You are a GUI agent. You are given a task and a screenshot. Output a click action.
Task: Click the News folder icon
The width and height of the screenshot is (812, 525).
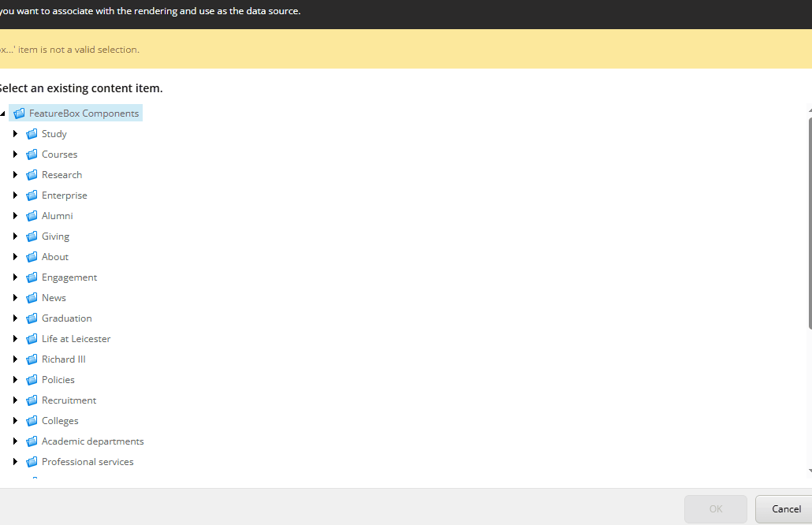coord(32,297)
